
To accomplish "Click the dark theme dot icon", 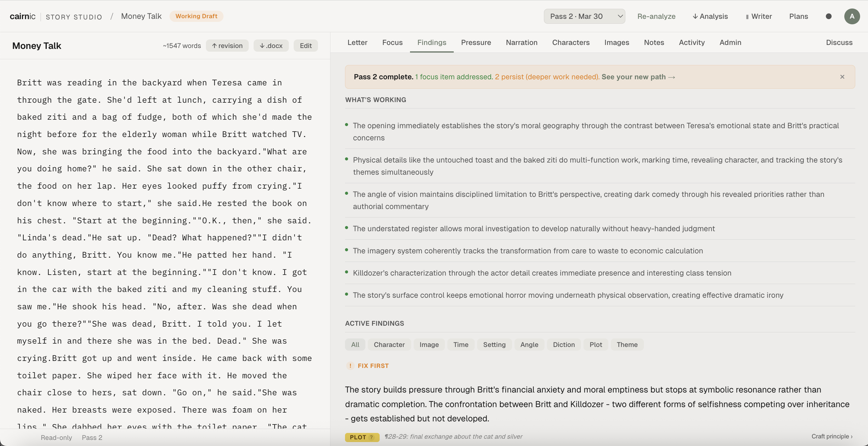I will pos(829,16).
